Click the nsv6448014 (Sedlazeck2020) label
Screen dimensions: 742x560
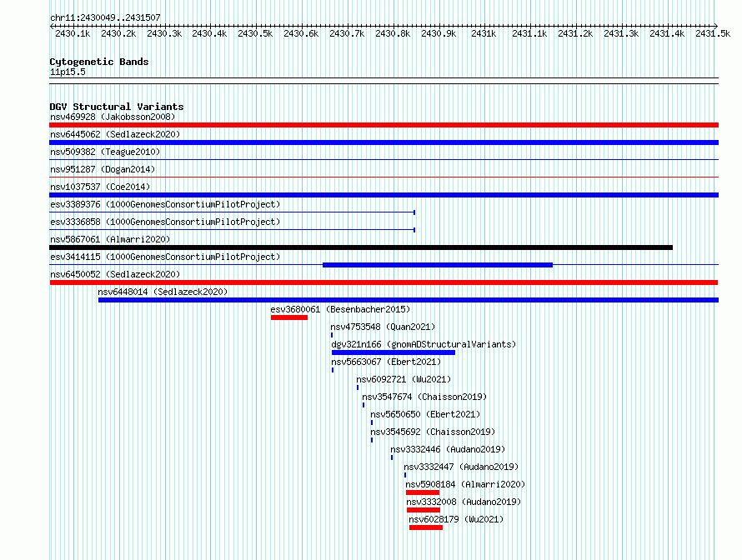(163, 292)
